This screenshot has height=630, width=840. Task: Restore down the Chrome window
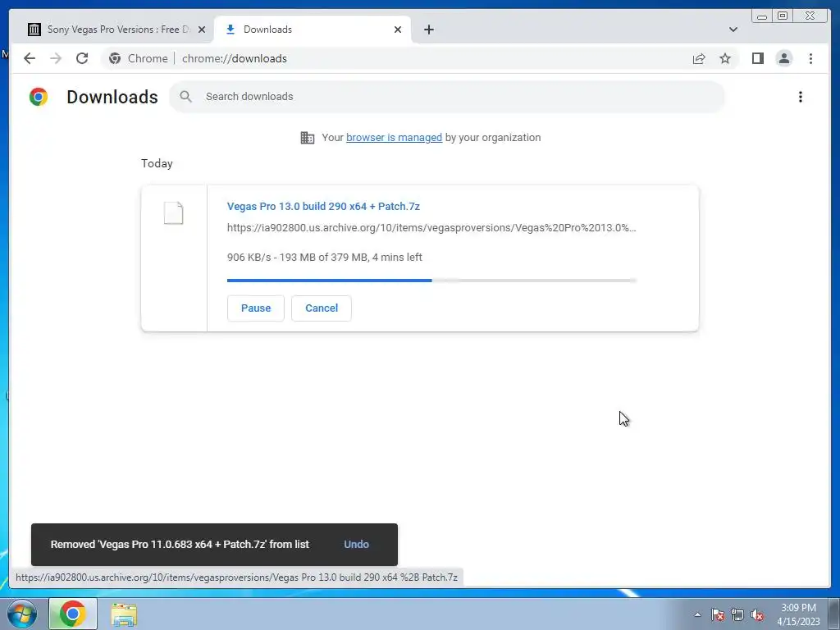(x=782, y=16)
